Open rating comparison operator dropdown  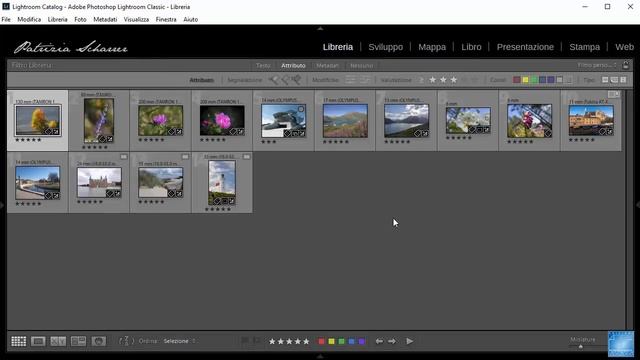pyautogui.click(x=421, y=80)
